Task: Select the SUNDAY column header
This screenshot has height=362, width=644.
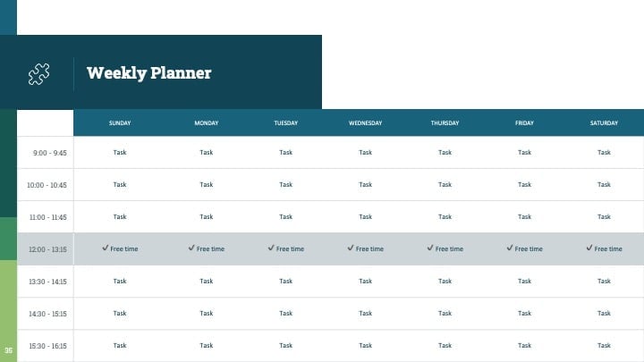Action: click(120, 123)
